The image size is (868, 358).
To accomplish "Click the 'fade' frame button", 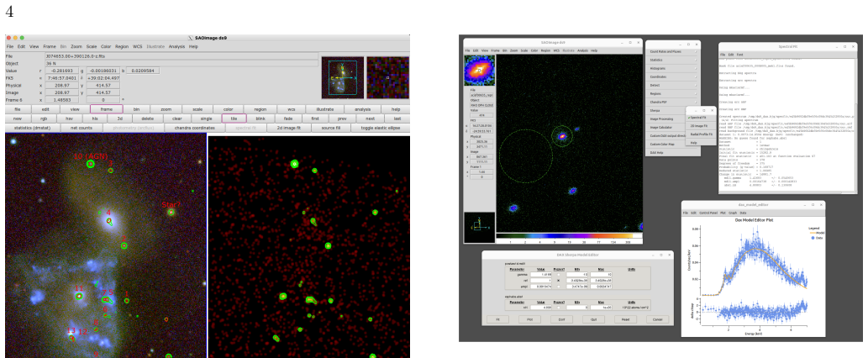I will click(x=288, y=118).
